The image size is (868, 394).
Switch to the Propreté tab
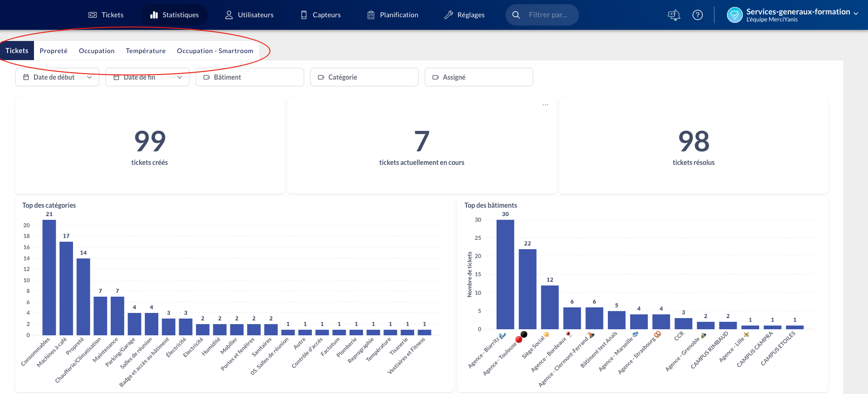(54, 51)
